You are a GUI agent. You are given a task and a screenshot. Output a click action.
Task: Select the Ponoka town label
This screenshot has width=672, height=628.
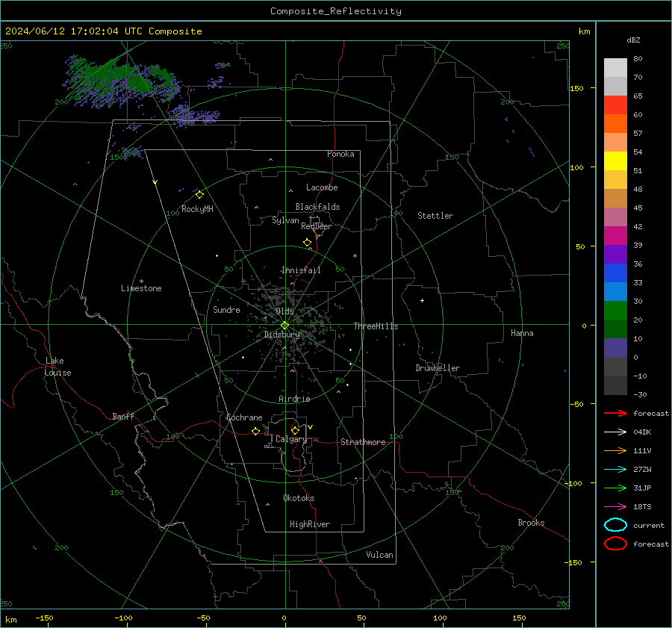tap(340, 154)
